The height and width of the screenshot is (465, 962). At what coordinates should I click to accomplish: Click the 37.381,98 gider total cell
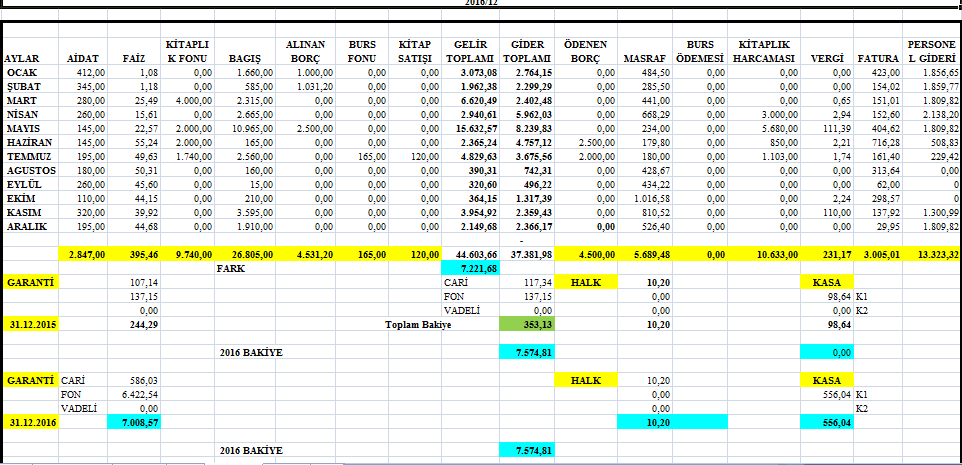pos(527,255)
